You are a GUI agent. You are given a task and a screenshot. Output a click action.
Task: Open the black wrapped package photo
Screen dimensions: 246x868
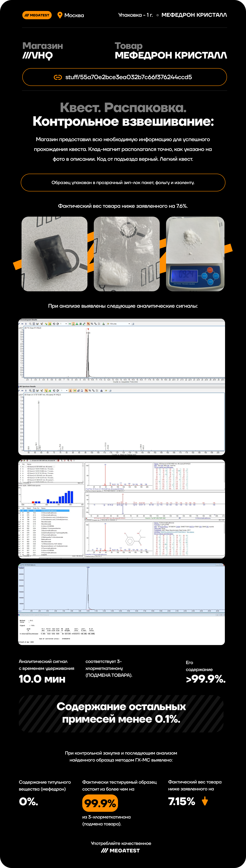[x=55, y=254]
